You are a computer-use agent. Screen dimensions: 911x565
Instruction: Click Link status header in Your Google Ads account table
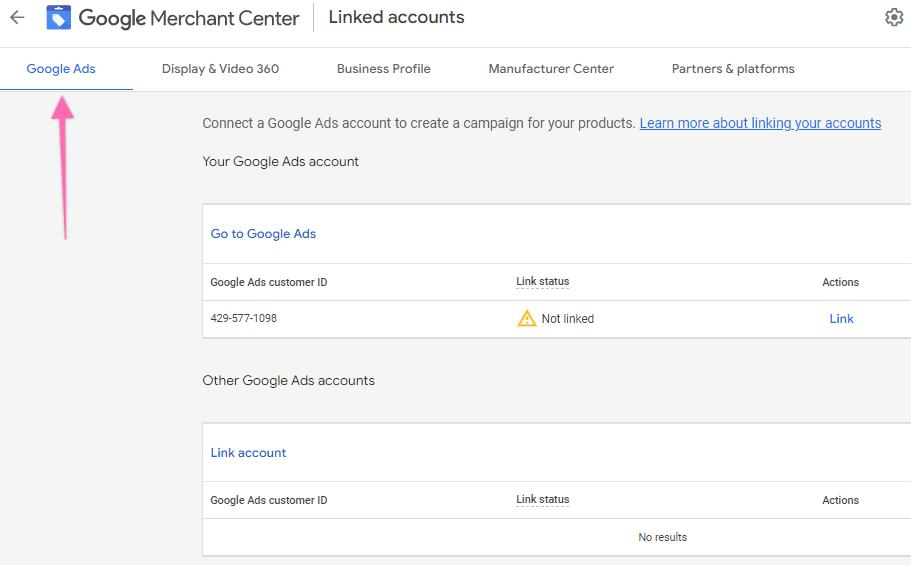[x=542, y=282]
